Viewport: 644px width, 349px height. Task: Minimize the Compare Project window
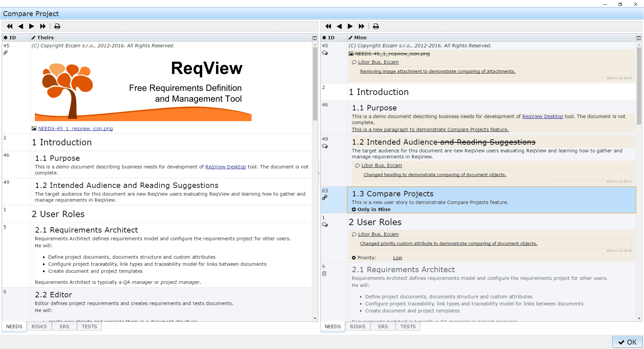click(605, 4)
